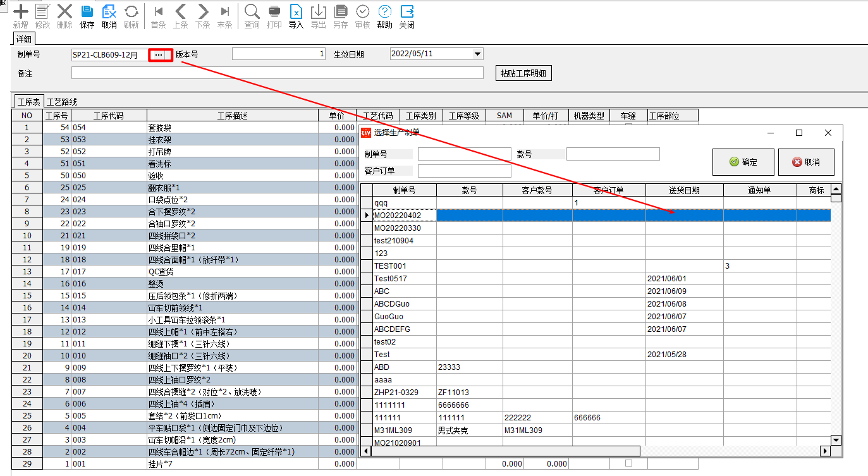Screen dimensions: 868x476
Task: Click the dialog vertical scrollbar down arrow
Action: coord(836,440)
